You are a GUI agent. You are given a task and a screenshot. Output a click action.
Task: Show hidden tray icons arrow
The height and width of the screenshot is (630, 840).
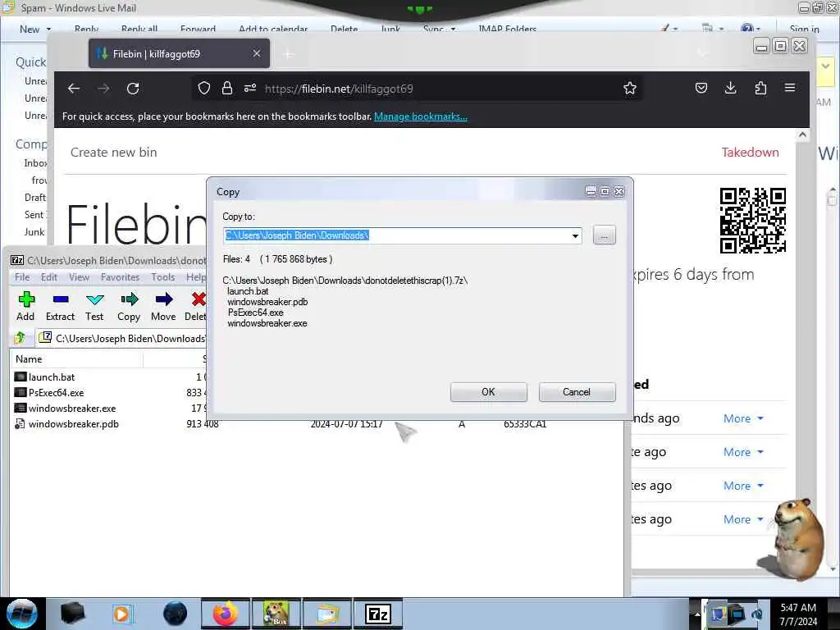point(697,614)
